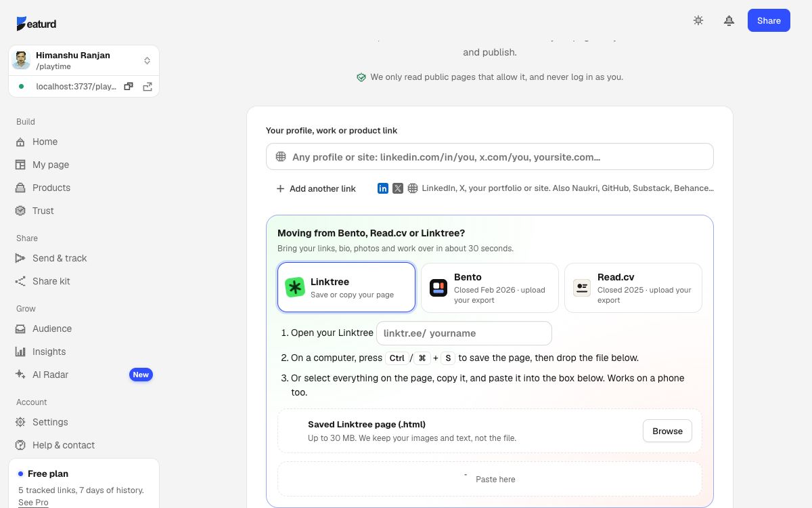Click the Trust badge icon
Viewport: 812px width, 508px height.
[x=20, y=211]
